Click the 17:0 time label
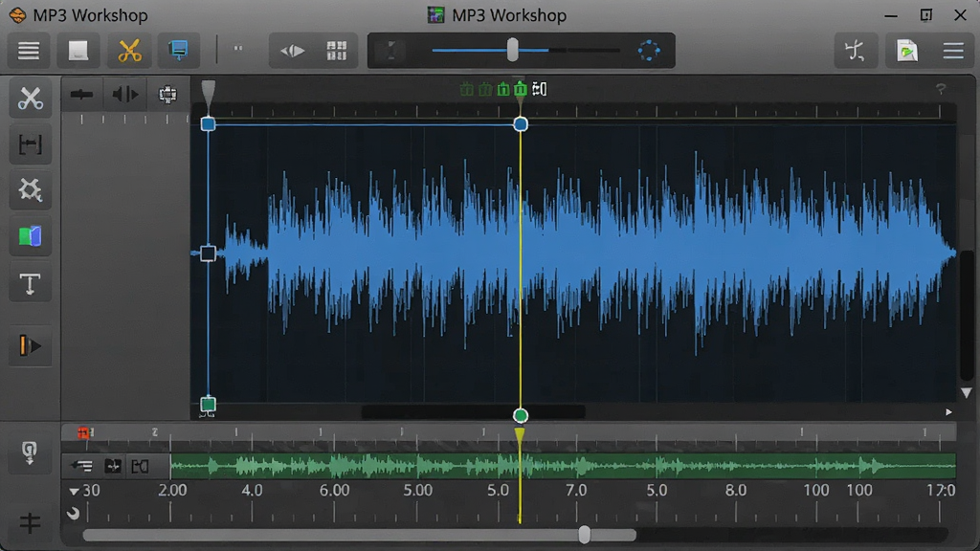The height and width of the screenshot is (551, 980). 942,491
